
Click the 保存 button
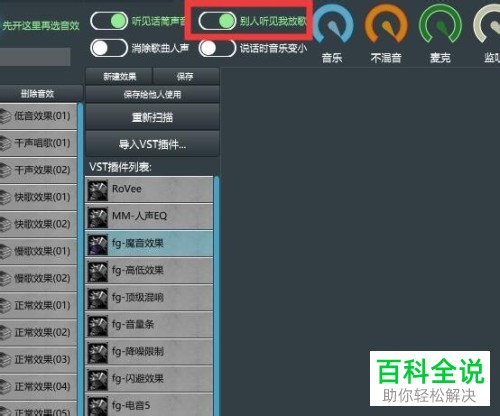[x=185, y=76]
